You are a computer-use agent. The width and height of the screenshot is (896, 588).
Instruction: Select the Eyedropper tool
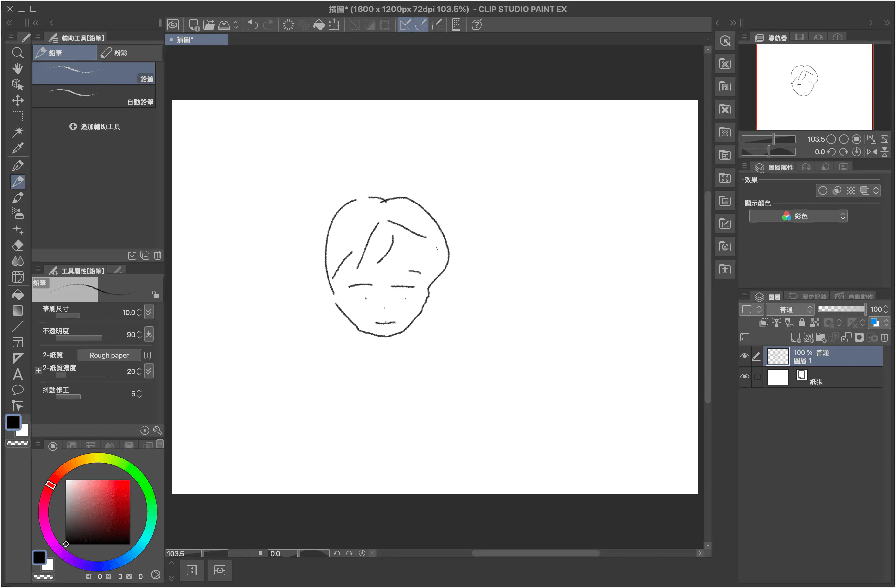[18, 148]
